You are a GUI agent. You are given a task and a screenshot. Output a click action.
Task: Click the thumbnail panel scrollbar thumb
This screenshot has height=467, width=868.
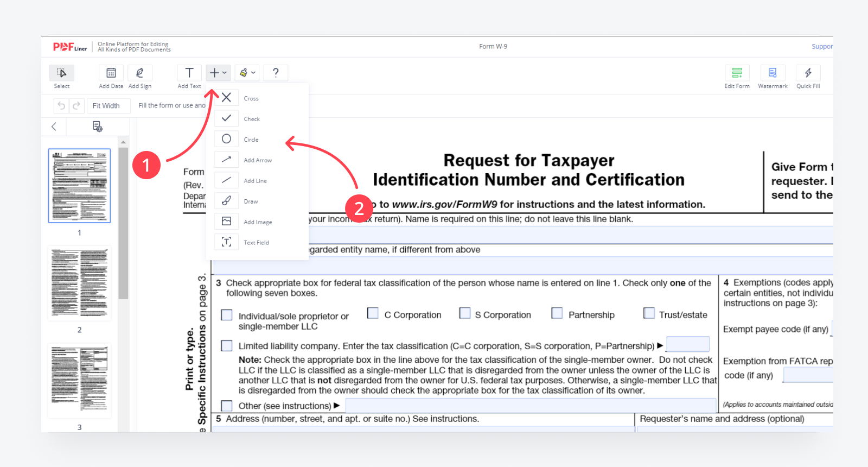click(123, 223)
